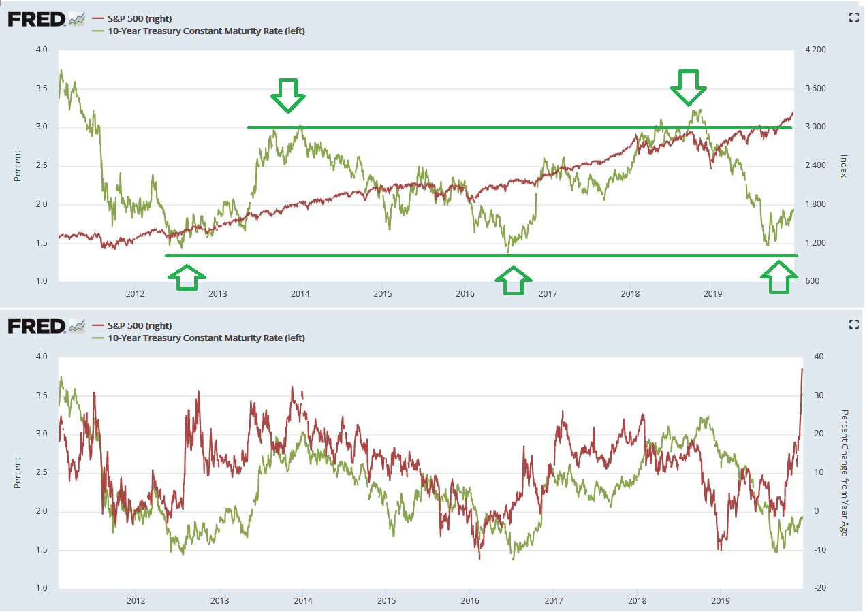Click the upper green horizontal line at 3.0 percent
Image resolution: width=865 pixels, height=616 pixels.
[x=477, y=127]
